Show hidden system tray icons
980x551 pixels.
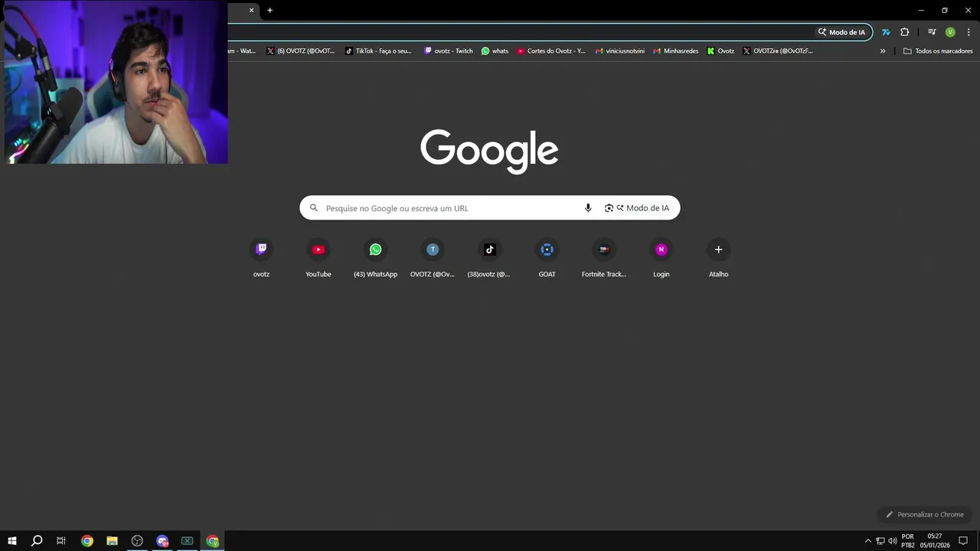tap(867, 541)
